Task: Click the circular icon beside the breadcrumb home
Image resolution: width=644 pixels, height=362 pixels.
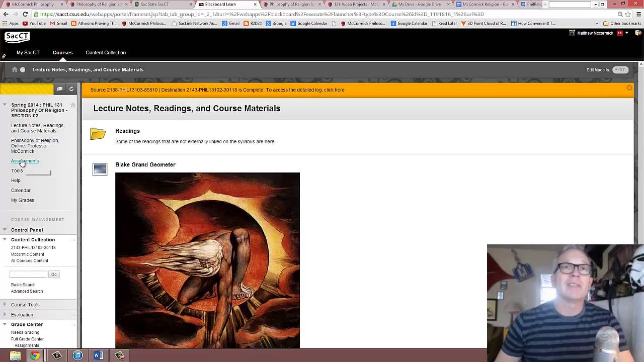Action: click(23, 69)
